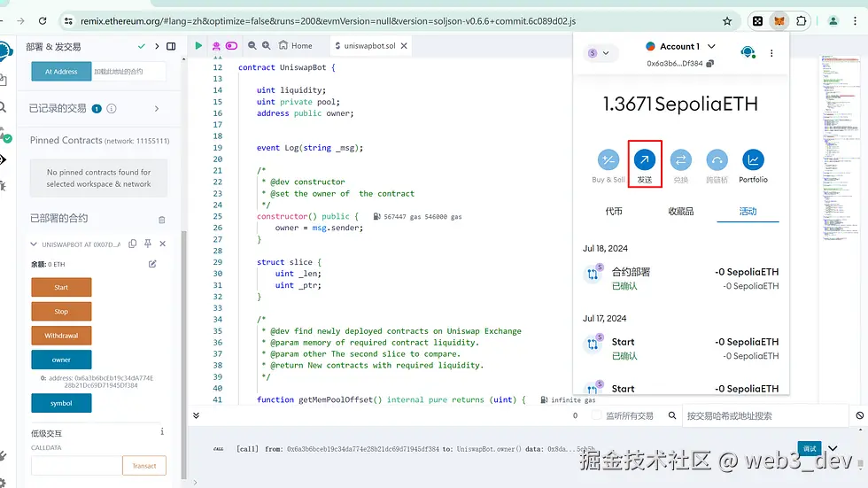The height and width of the screenshot is (488, 868).
Task: Show info about recorded transactions
Action: 112,108
